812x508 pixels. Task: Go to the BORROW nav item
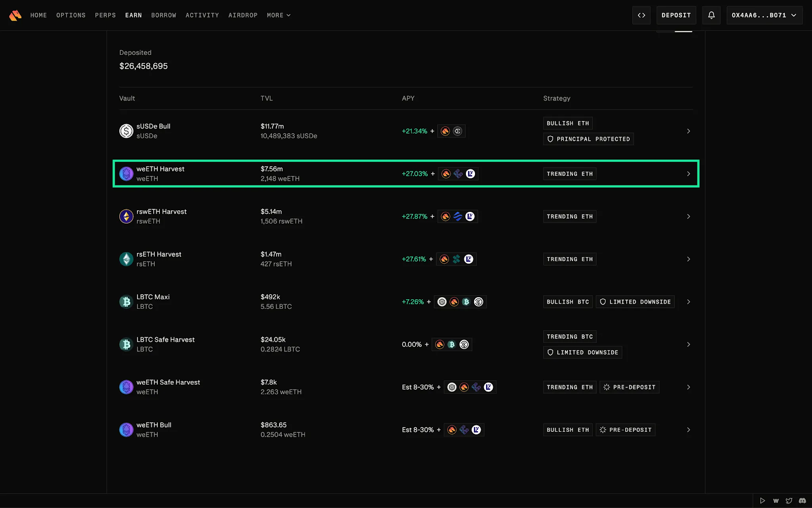click(163, 15)
